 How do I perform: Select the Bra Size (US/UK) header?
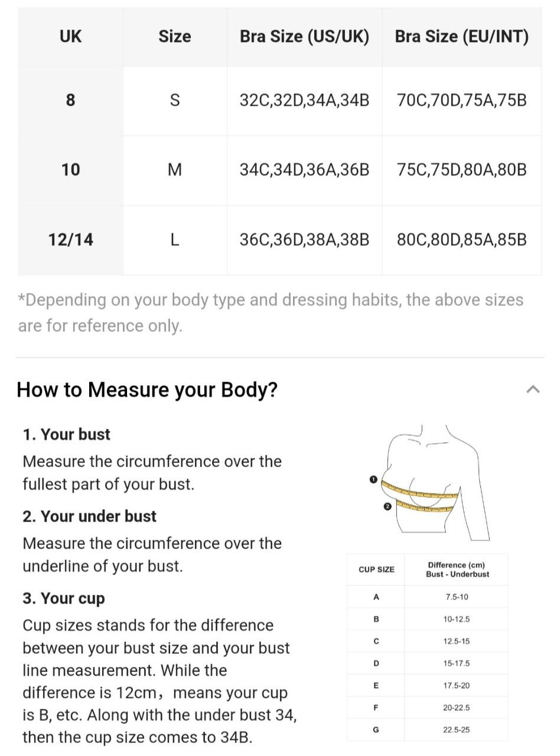point(304,37)
